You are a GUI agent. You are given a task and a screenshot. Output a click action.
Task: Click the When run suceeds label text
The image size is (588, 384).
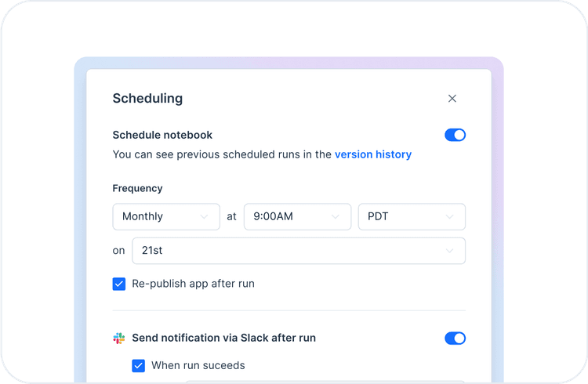pos(198,365)
